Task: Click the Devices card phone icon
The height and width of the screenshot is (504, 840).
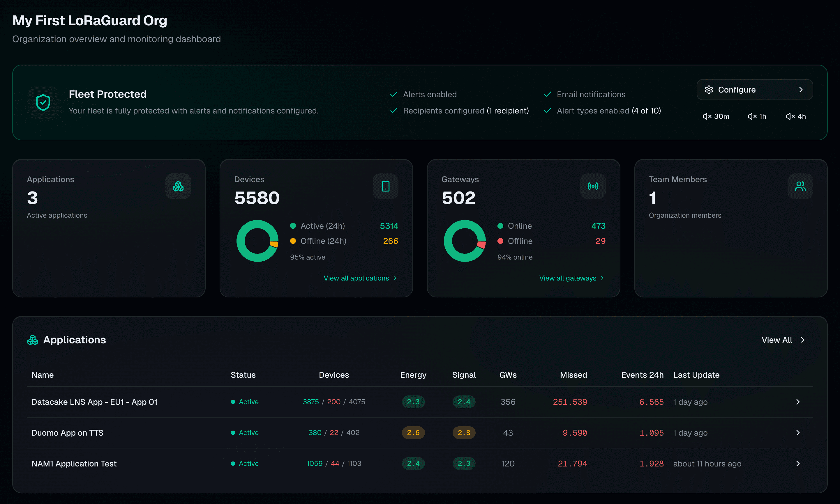Action: 385,186
